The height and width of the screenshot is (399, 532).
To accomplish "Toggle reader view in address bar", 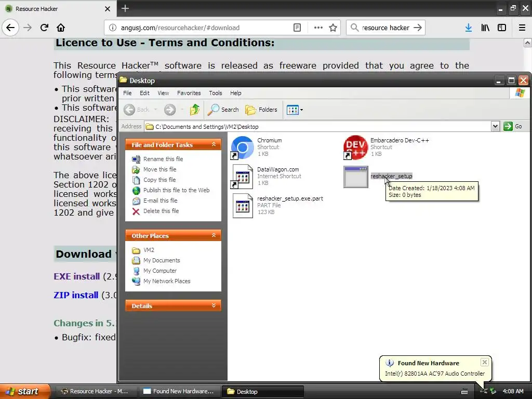I will pyautogui.click(x=297, y=28).
